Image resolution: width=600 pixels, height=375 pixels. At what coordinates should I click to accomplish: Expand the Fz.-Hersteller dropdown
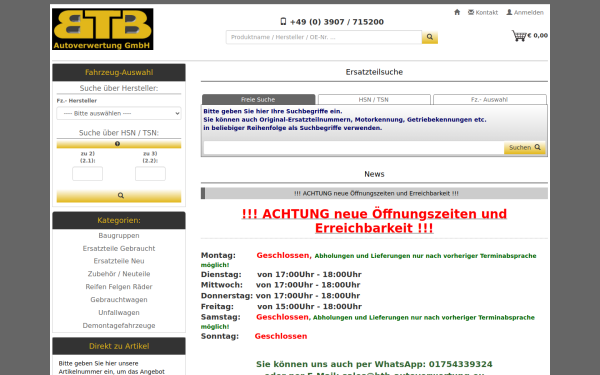tap(119, 113)
